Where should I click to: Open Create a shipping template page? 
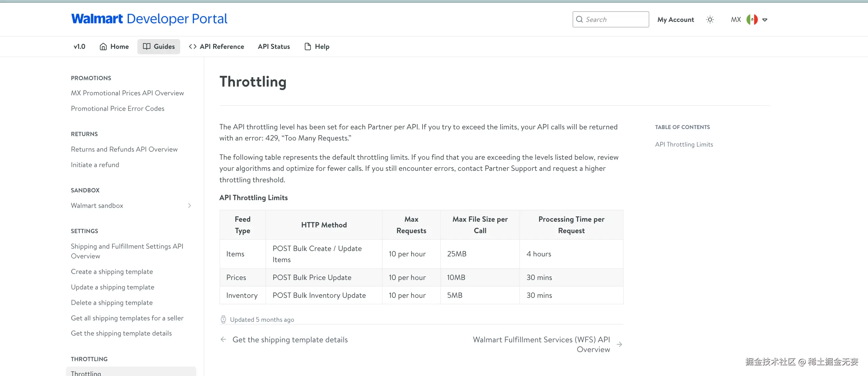click(111, 272)
